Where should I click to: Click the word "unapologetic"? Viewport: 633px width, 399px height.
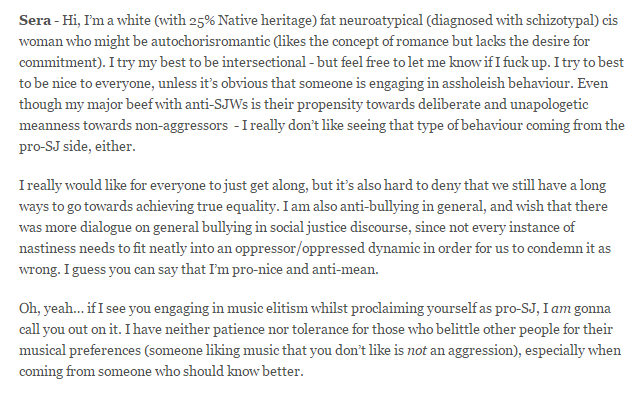549,105
